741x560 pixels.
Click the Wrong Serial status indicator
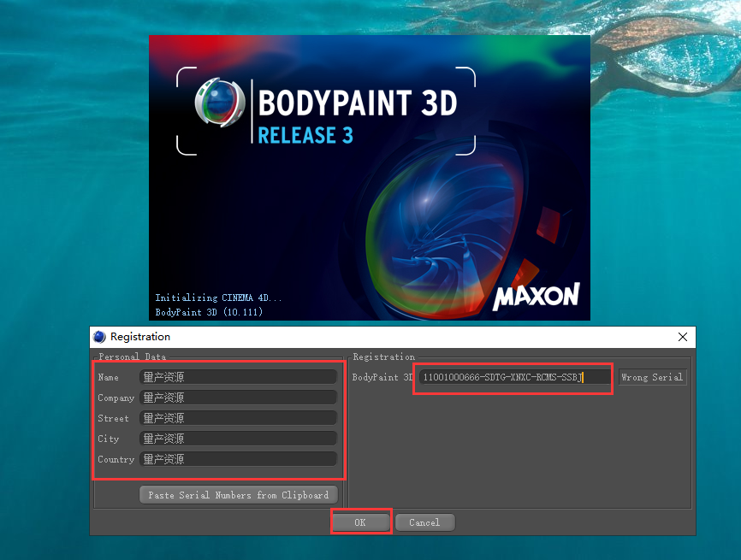(651, 377)
